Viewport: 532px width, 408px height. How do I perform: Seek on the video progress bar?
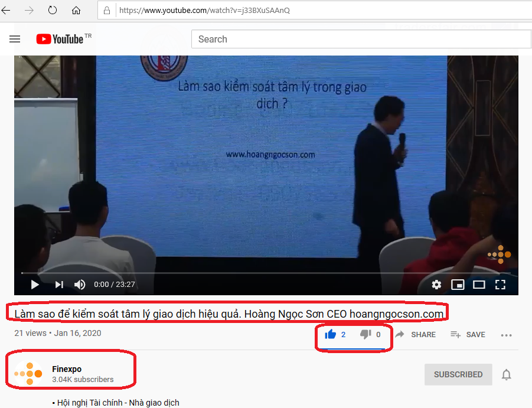point(266,273)
